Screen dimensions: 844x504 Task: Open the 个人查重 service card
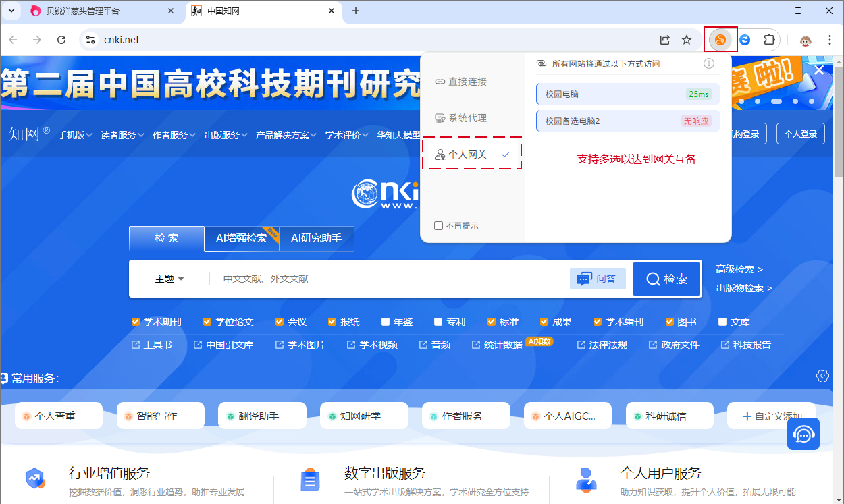coord(59,416)
